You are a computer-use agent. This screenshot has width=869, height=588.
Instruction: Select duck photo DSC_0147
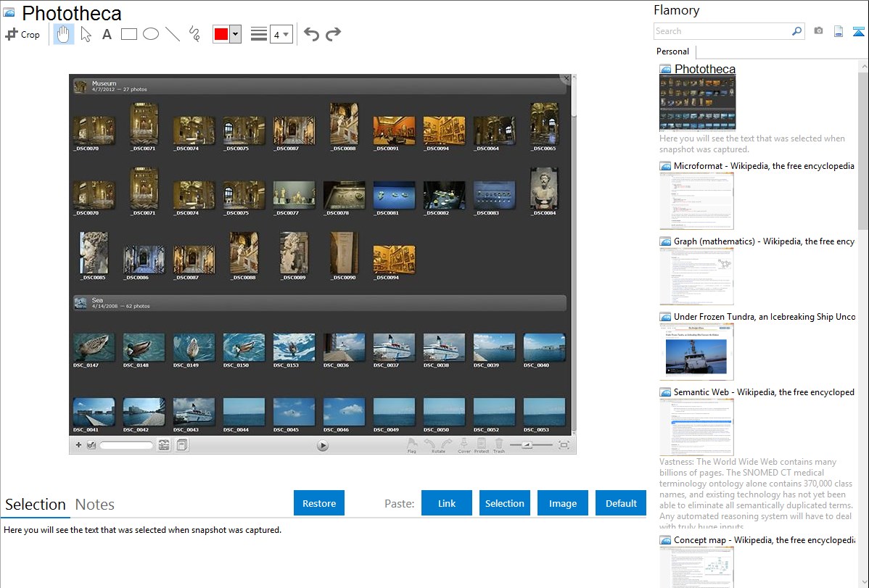point(94,347)
